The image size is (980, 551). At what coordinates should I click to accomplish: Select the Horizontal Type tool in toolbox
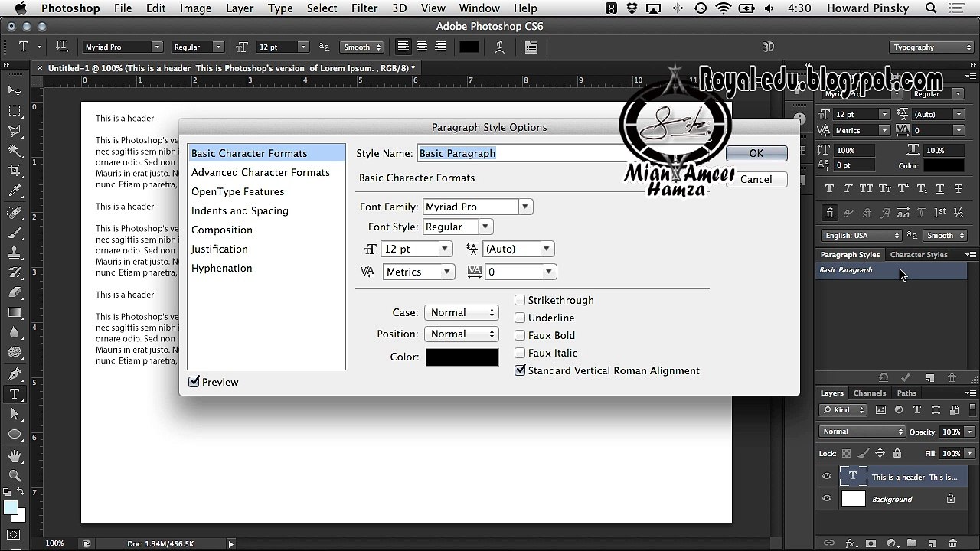(15, 394)
